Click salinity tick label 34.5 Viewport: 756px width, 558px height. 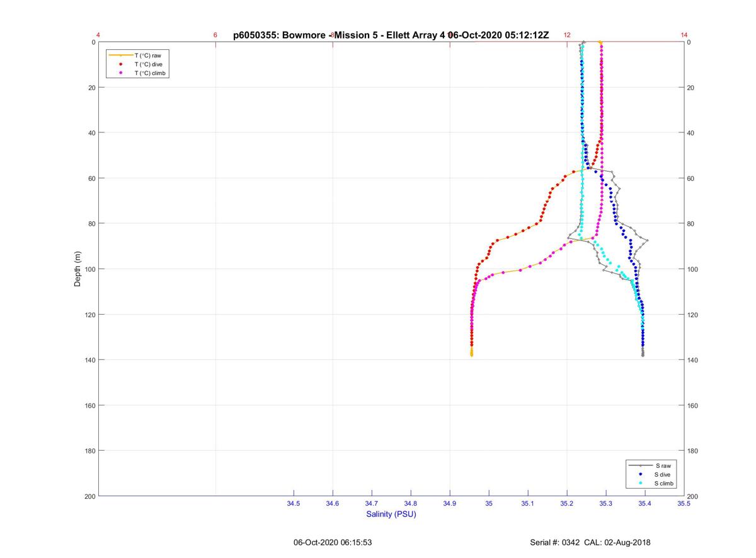[294, 503]
